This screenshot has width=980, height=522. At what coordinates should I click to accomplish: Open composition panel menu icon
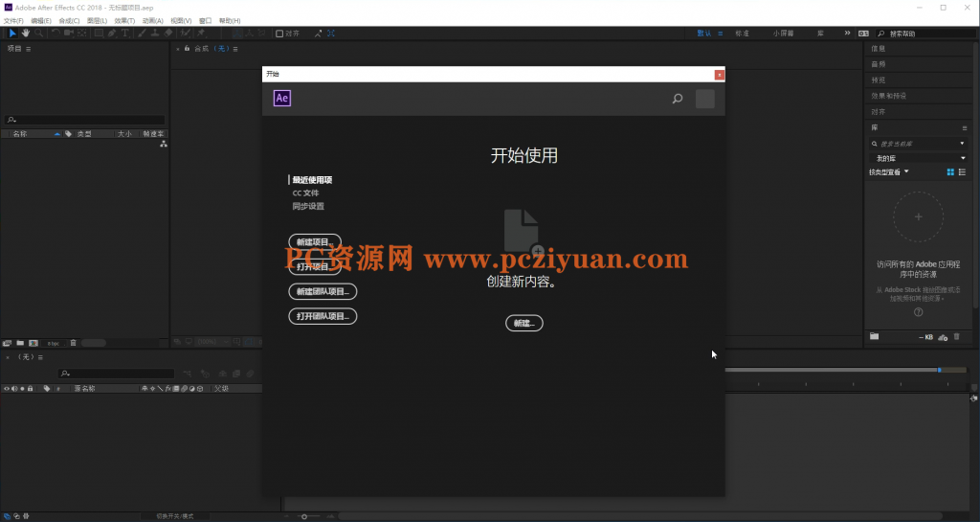pyautogui.click(x=235, y=49)
